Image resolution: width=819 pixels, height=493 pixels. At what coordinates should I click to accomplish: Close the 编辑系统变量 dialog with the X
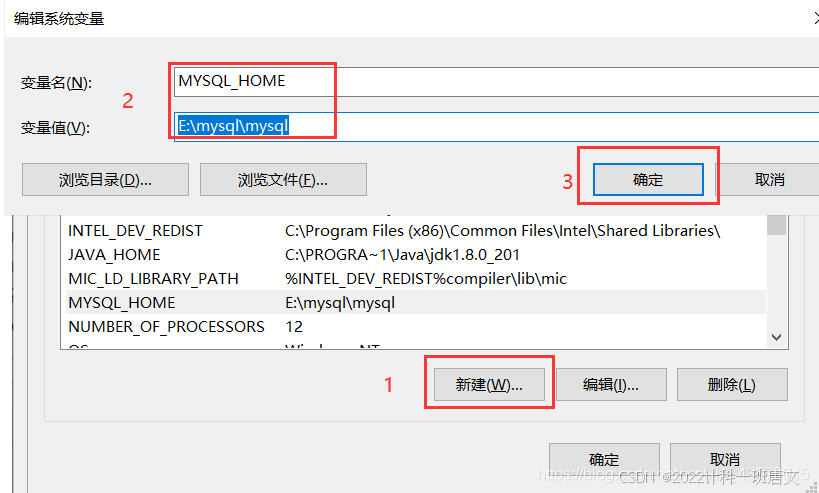[817, 19]
